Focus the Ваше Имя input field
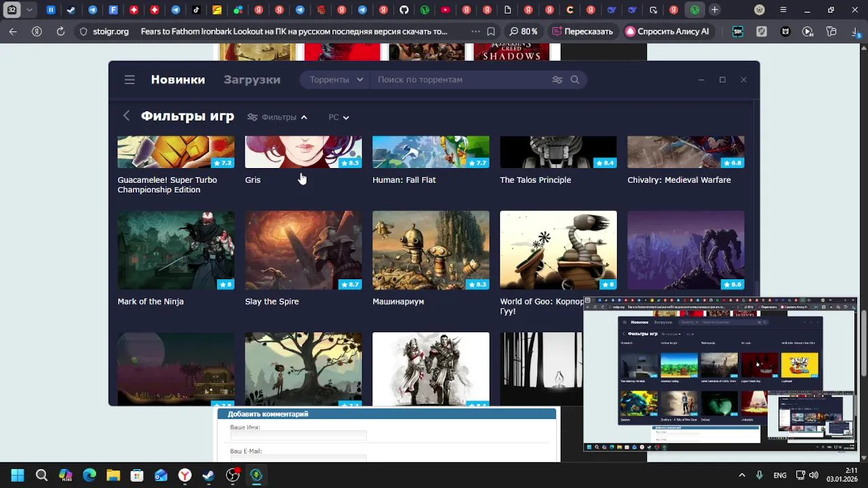 [x=298, y=436]
